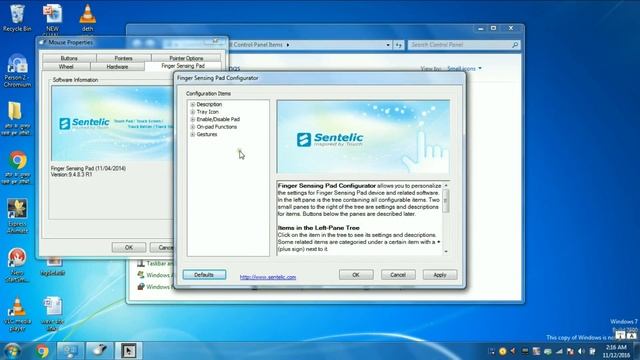Select the Finger Sensing Pad tab

point(183,66)
